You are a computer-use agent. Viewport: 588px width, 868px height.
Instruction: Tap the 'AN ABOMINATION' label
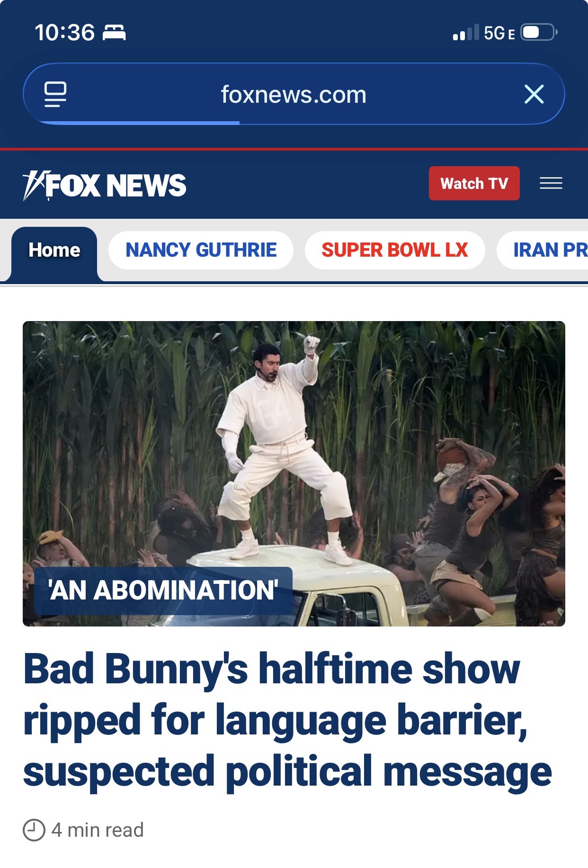click(x=163, y=591)
